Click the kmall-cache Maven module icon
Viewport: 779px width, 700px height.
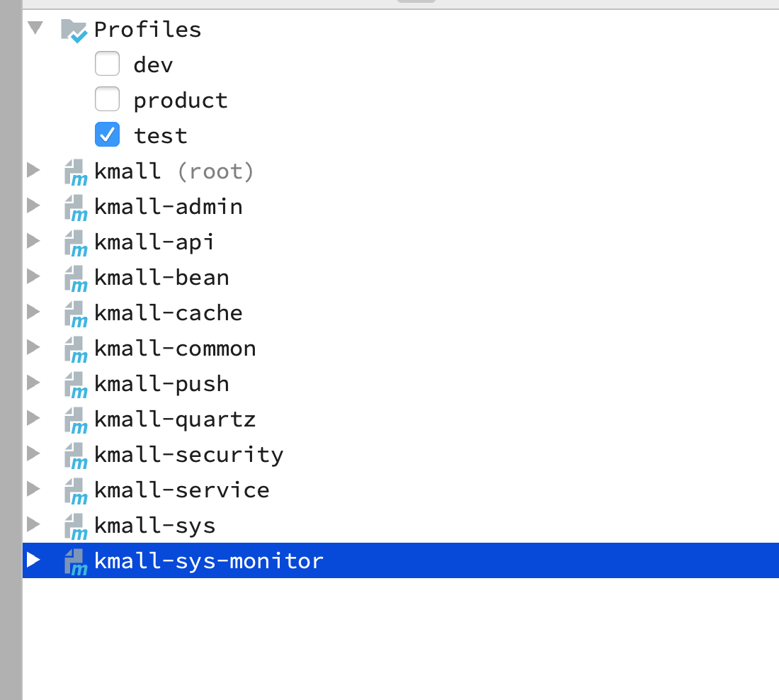coord(76,314)
